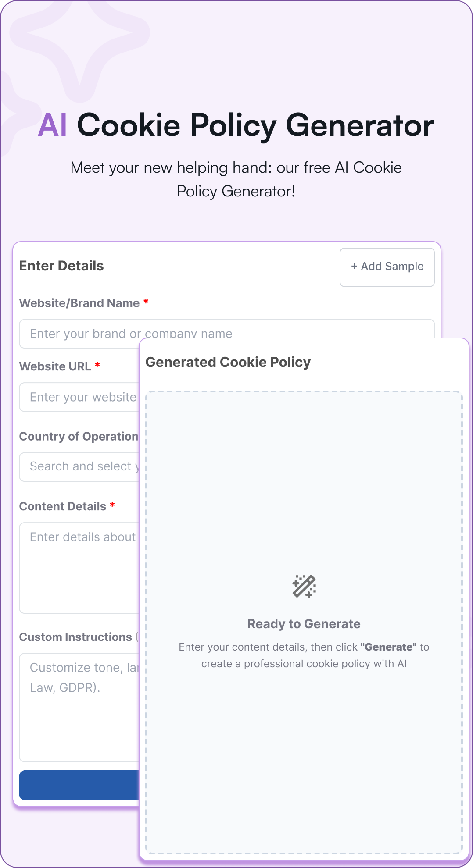The image size is (473, 868).
Task: Click the red asterisk near Content Details
Action: pos(112,506)
